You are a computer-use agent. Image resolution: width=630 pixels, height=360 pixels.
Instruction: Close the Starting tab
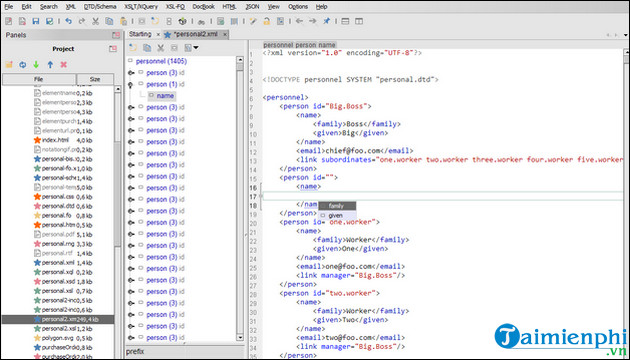point(158,35)
